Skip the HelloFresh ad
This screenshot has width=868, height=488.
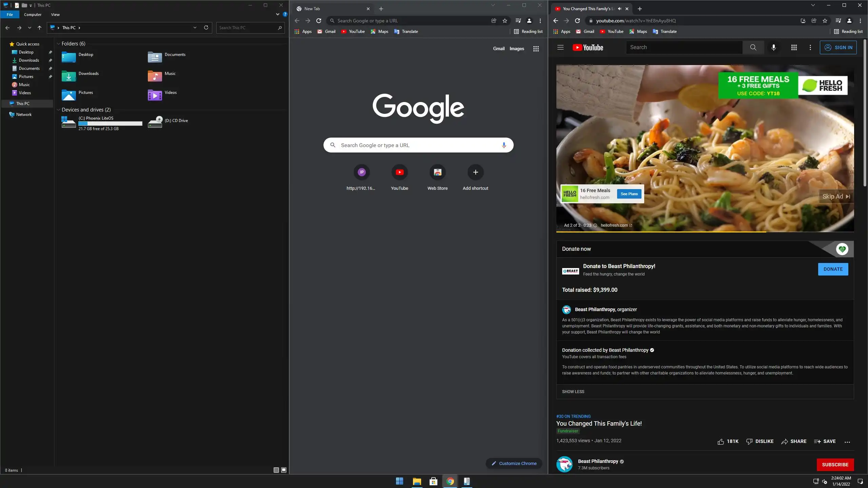[836, 197]
